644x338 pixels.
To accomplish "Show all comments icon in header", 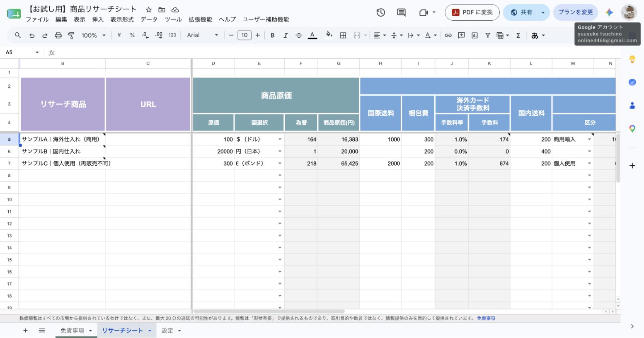I will (x=401, y=12).
